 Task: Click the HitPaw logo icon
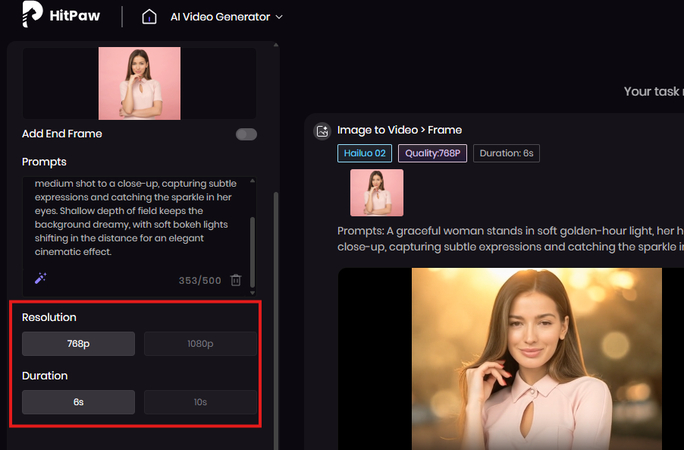[31, 15]
